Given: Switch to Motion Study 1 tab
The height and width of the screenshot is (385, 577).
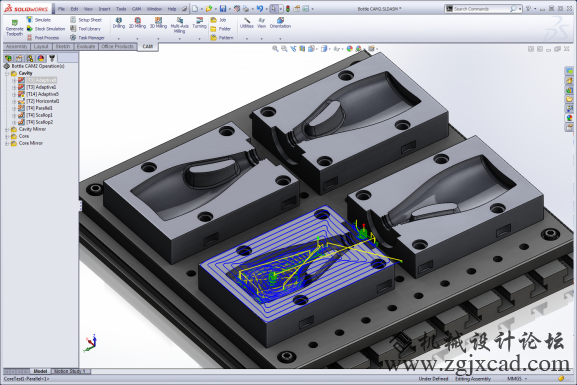Looking at the screenshot, I should [x=70, y=371].
